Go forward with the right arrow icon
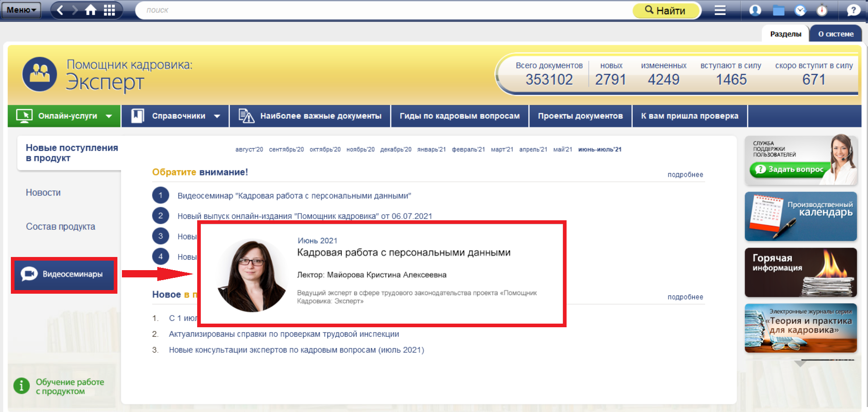The width and height of the screenshot is (868, 412). coord(75,10)
